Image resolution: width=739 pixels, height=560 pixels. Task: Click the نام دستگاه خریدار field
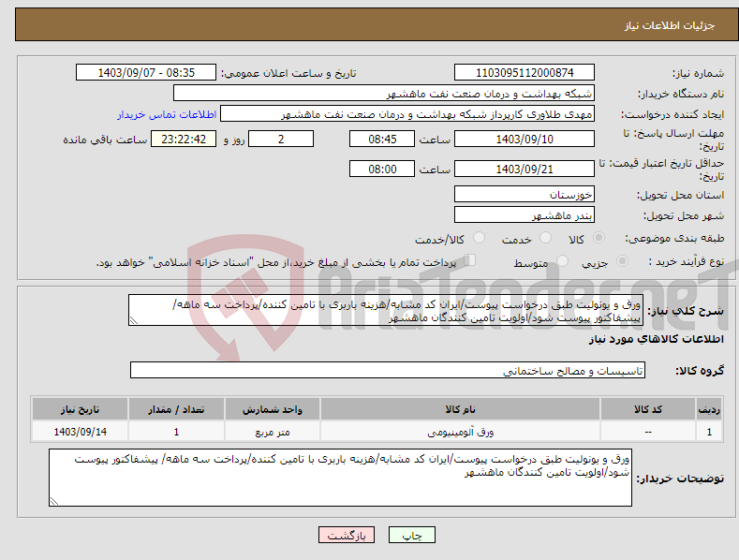click(384, 94)
